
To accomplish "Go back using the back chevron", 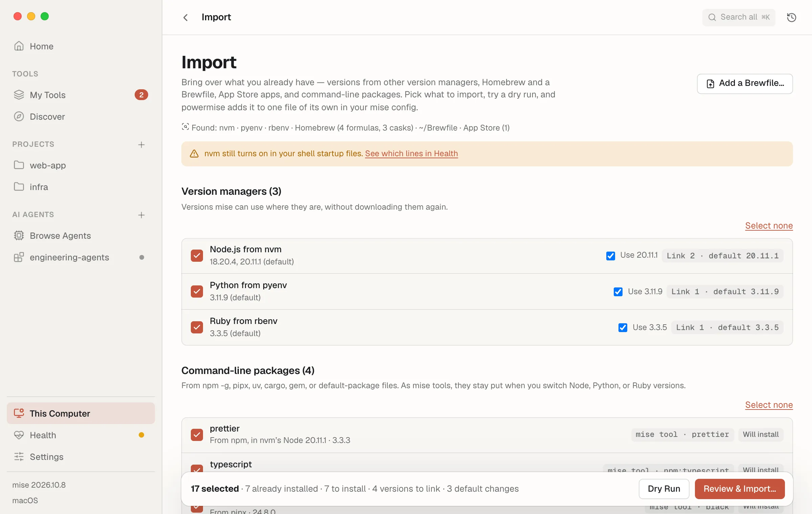I will (185, 17).
